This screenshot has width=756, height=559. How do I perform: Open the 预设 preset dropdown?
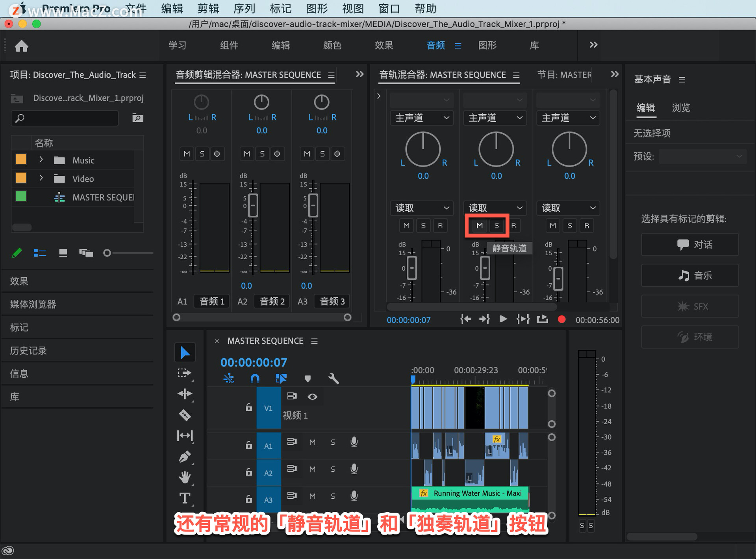pos(702,156)
